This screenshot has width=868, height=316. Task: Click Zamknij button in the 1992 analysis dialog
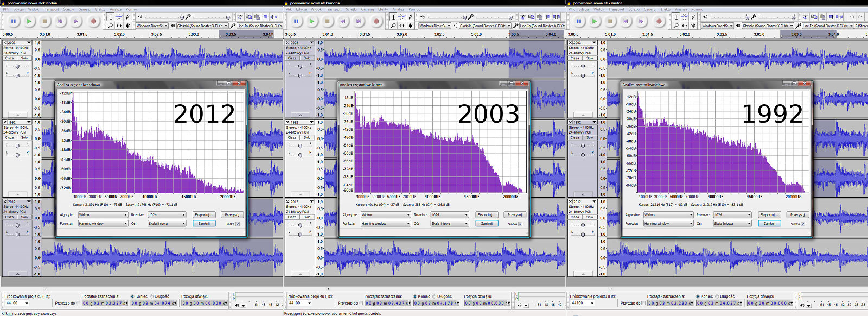pos(769,224)
